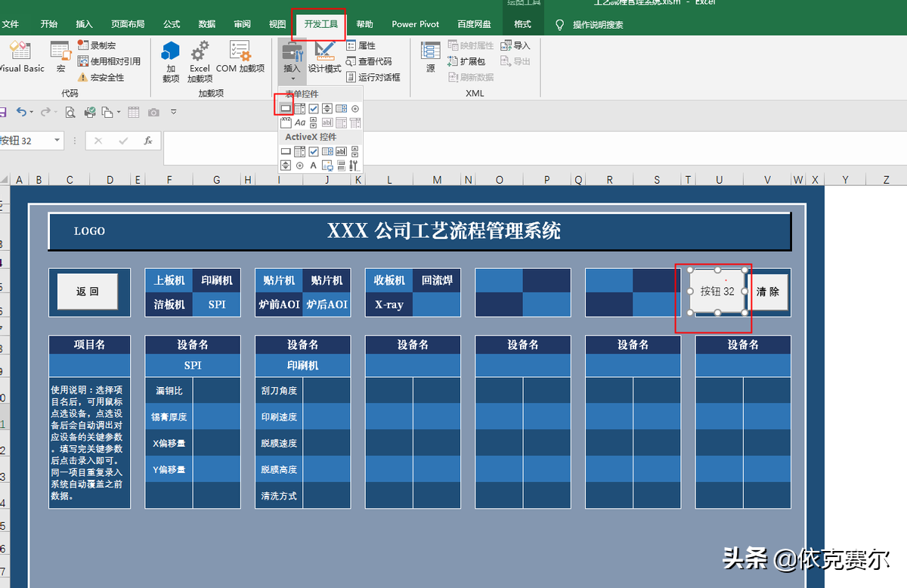Open 宏安全性 macro security settings
The image size is (907, 588).
click(101, 77)
